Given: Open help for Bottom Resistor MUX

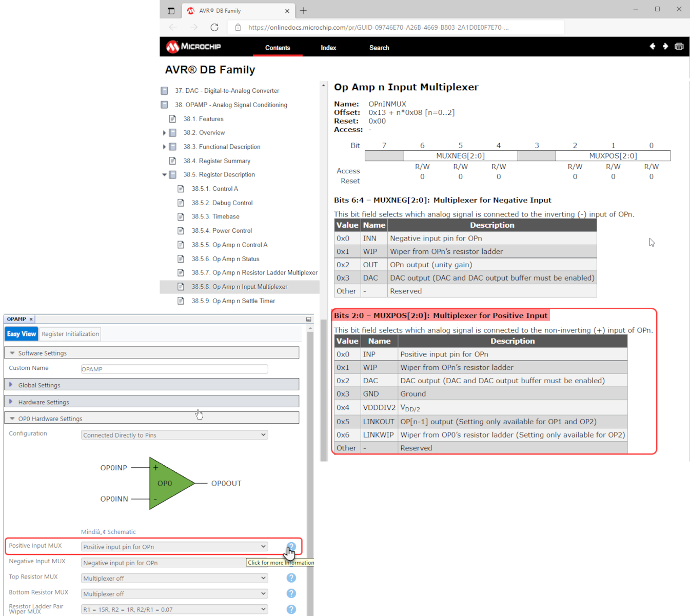Looking at the screenshot, I should coord(291,593).
